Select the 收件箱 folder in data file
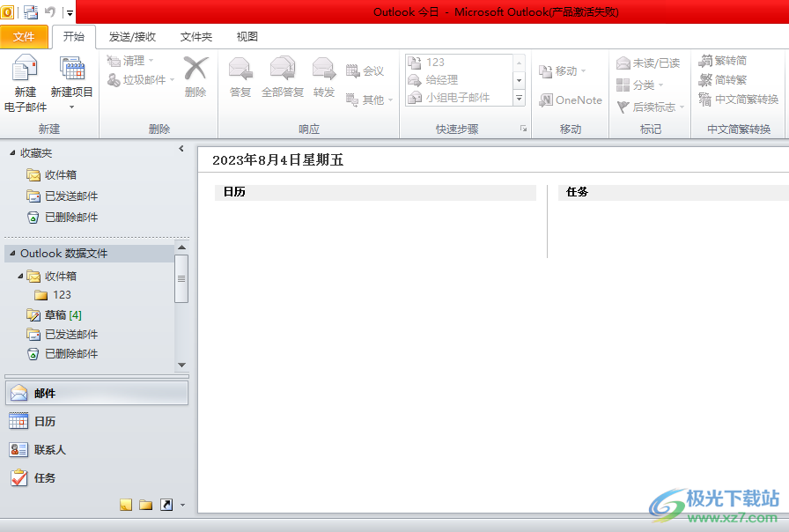The width and height of the screenshot is (789, 532). coord(52,276)
